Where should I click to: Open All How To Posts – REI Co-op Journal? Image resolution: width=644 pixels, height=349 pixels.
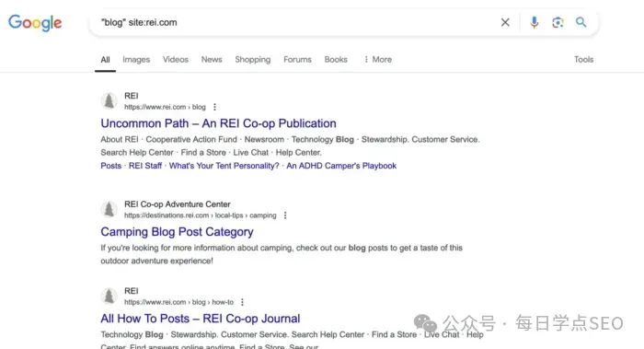[x=201, y=319]
